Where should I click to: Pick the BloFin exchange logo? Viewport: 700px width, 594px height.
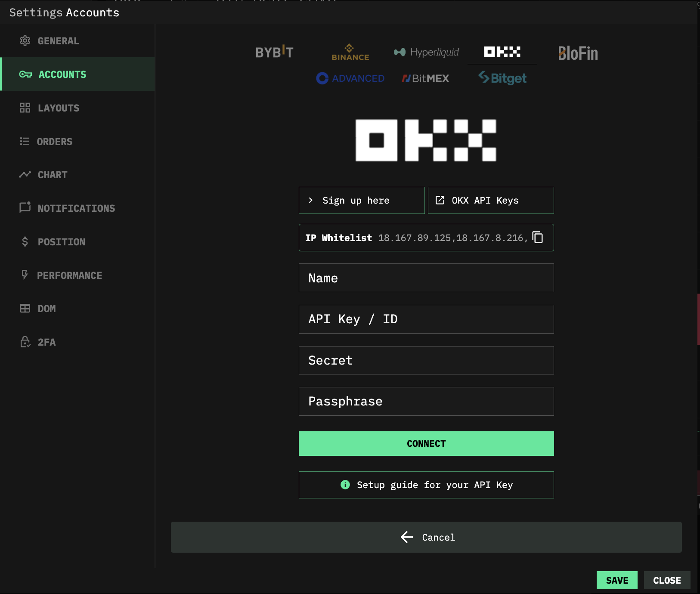coord(578,53)
